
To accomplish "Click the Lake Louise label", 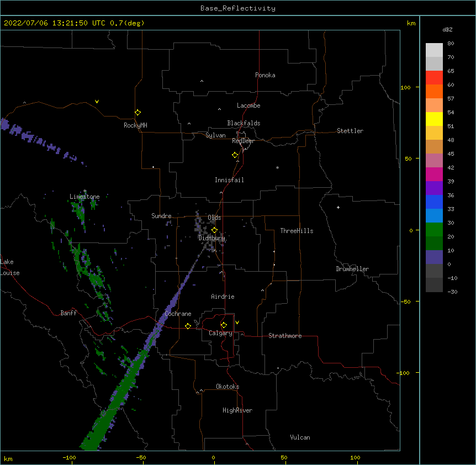I will 9,267.
